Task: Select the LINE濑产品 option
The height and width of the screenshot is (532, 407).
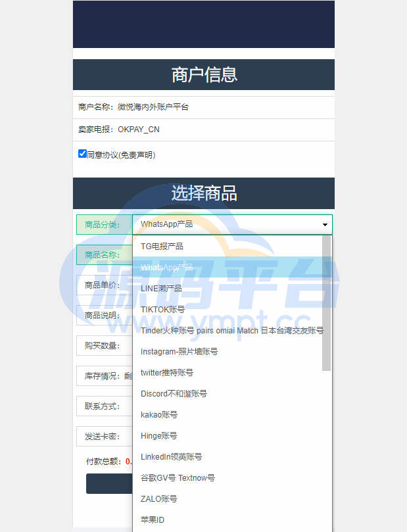Action: pyautogui.click(x=227, y=289)
